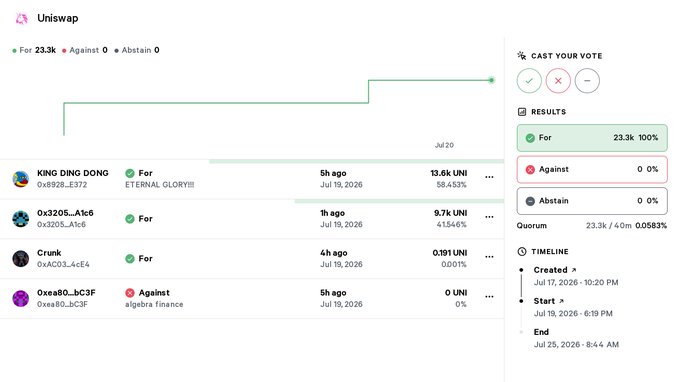680x382 pixels.
Task: Click red Against icon in 0xea80...bC3F row
Action: coord(130,293)
